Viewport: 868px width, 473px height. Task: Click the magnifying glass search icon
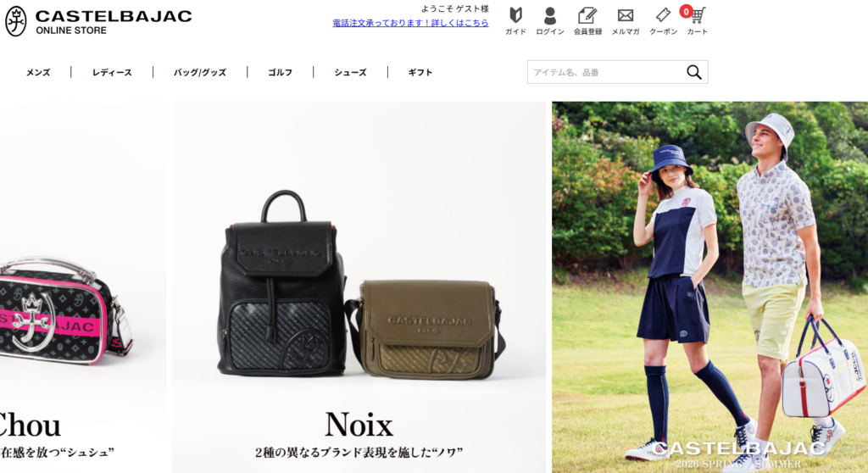[694, 72]
